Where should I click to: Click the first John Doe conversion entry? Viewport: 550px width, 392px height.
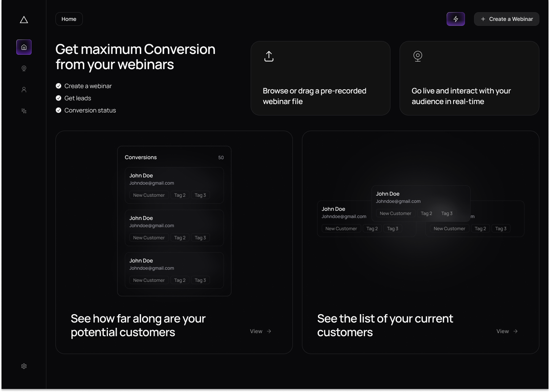pyautogui.click(x=174, y=185)
